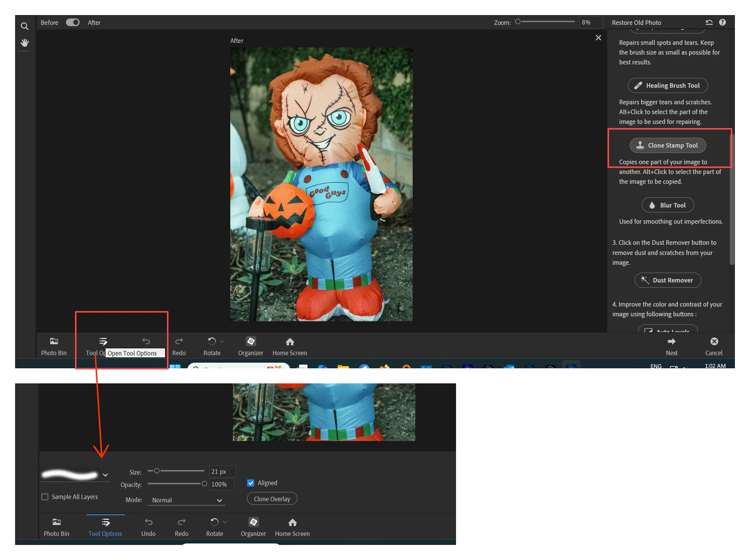This screenshot has height=560, width=750.
Task: Click the Zoom slider handle
Action: click(518, 22)
